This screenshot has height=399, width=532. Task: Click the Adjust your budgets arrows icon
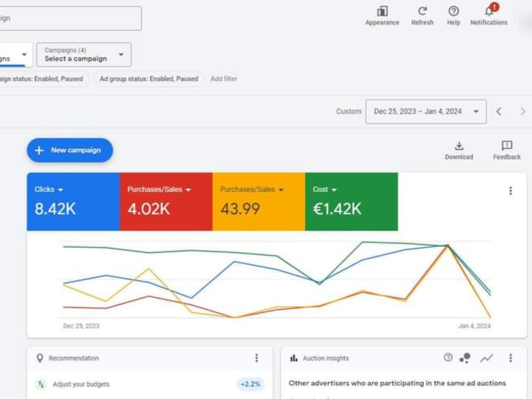point(41,384)
